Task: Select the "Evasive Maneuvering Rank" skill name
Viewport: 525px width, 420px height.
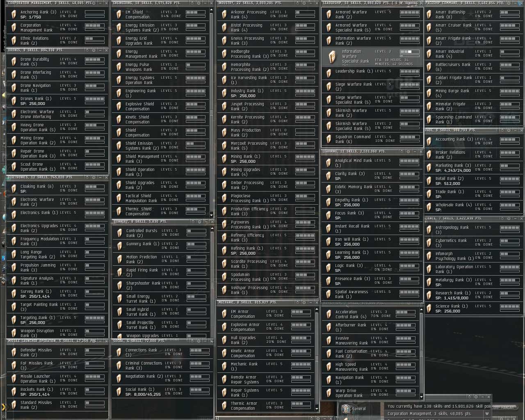Action: tap(352, 340)
